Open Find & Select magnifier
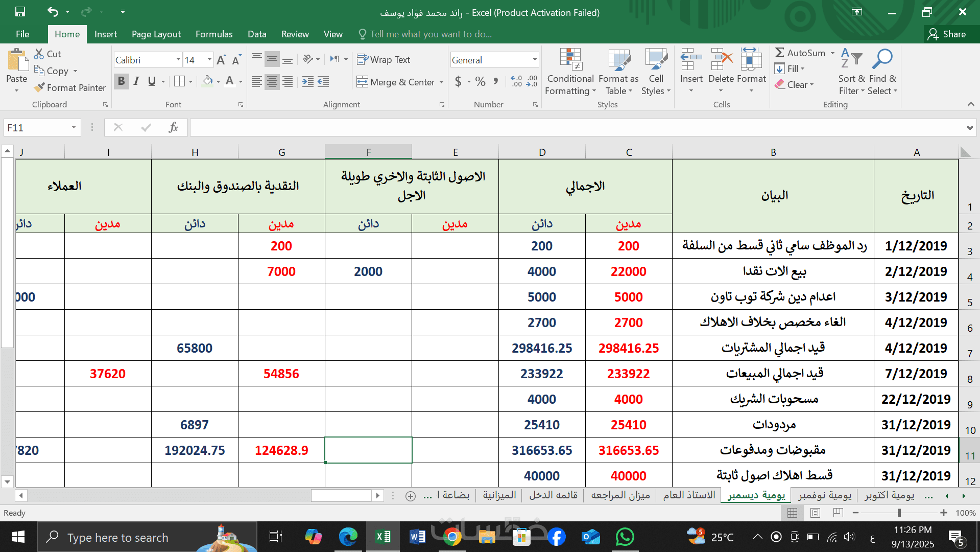Image resolution: width=980 pixels, height=552 pixels. (x=882, y=72)
